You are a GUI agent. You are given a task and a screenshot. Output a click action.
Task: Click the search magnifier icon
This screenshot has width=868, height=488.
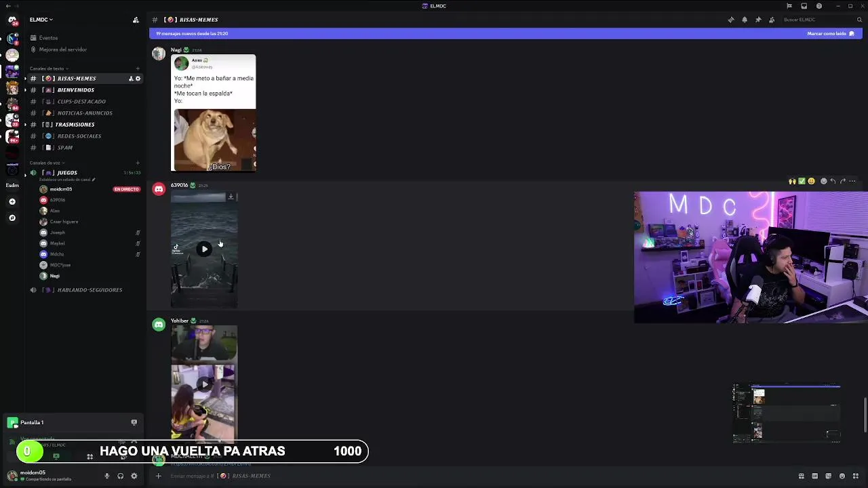point(859,20)
